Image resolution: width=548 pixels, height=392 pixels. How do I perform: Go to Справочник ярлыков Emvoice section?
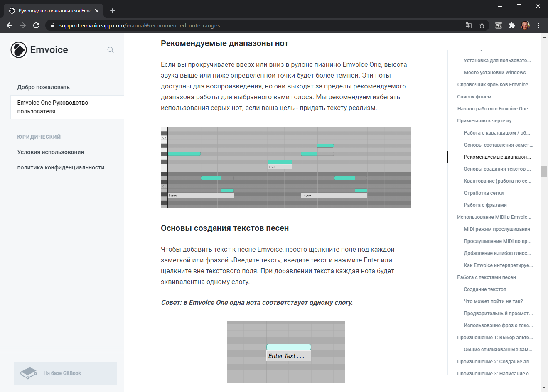coord(495,85)
